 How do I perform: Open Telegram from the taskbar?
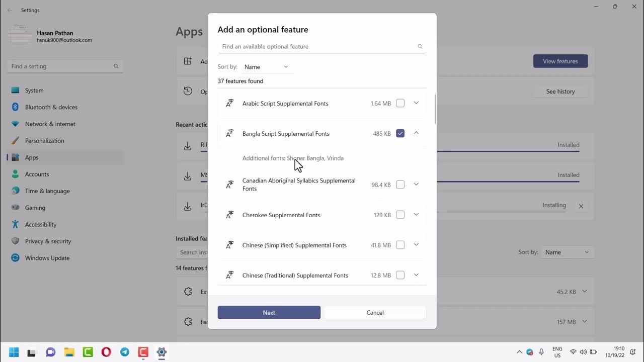click(x=125, y=352)
